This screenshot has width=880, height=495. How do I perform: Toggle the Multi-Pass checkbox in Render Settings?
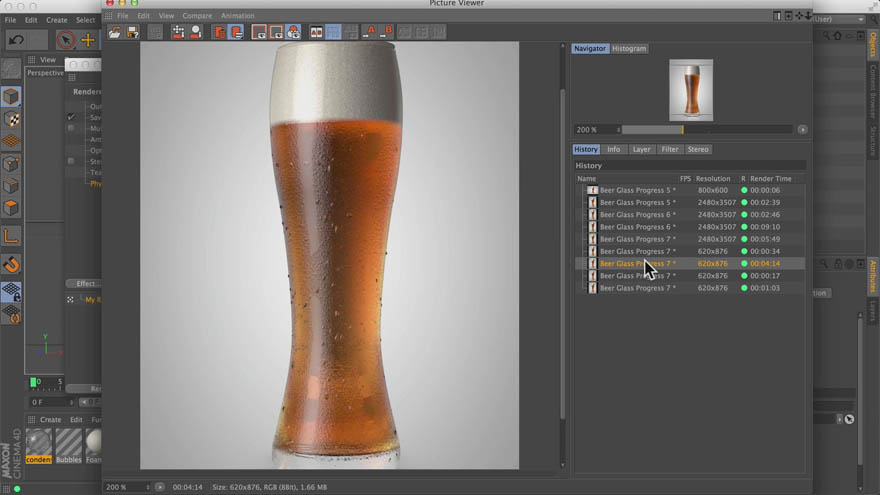click(x=71, y=129)
